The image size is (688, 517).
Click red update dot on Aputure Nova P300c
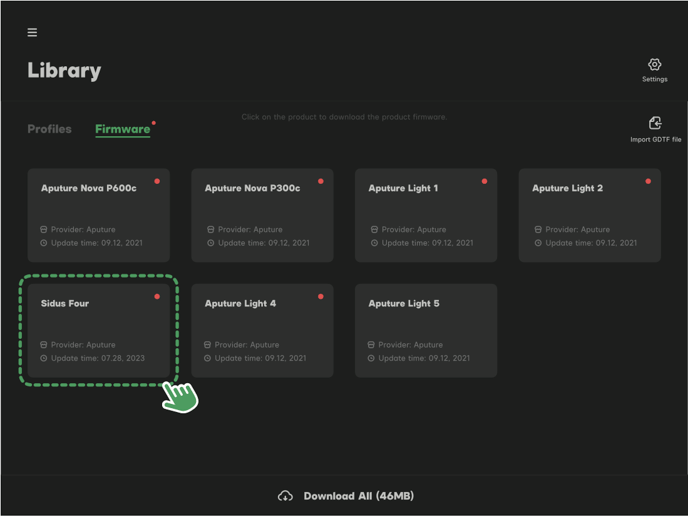(321, 182)
